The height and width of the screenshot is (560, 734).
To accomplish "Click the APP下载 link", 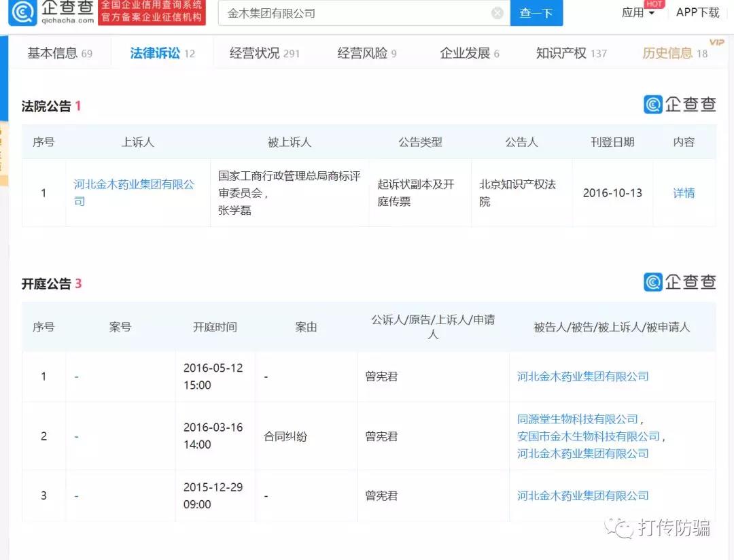I will click(697, 13).
